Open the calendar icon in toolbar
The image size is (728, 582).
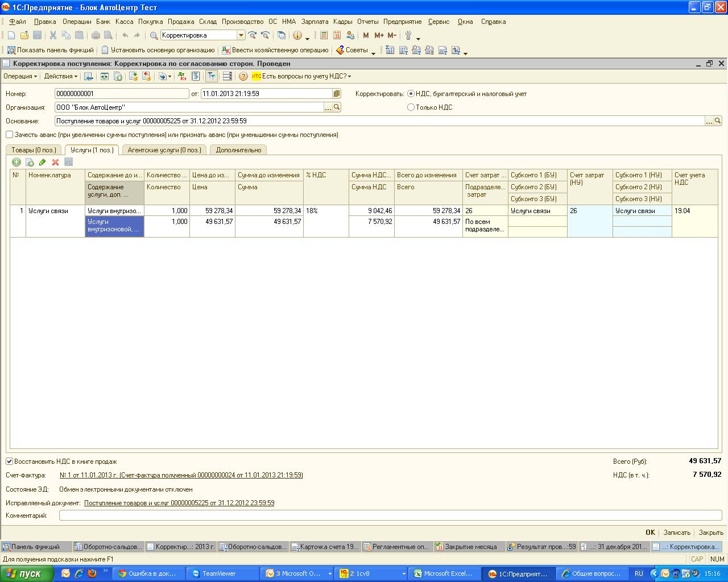coord(337,35)
